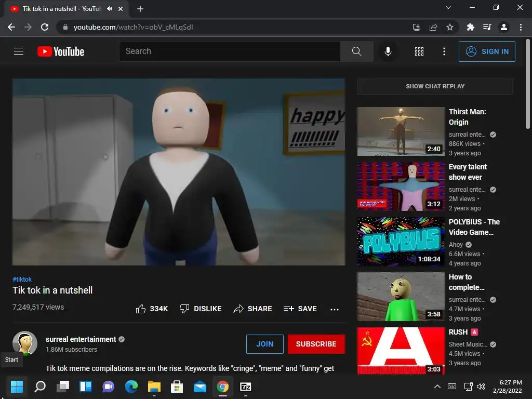This screenshot has height=399, width=532.
Task: Go back in browser history
Action: coord(11,27)
